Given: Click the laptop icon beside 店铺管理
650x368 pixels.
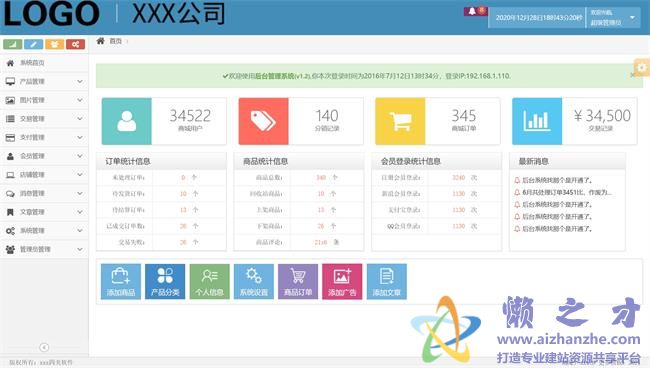Looking at the screenshot, I should click(10, 175).
